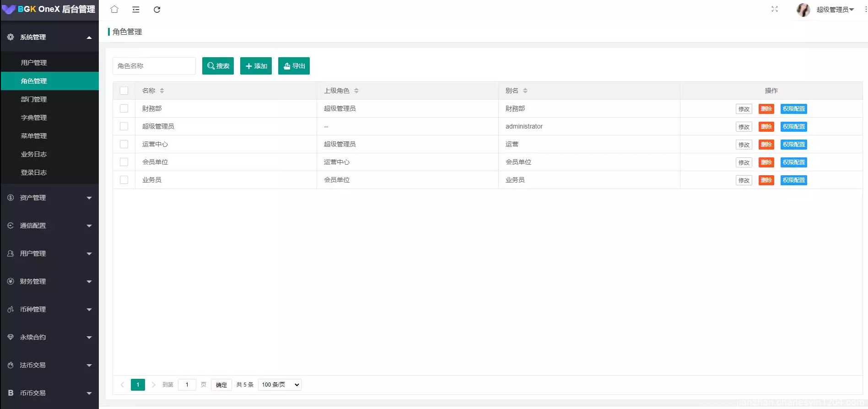This screenshot has width=868, height=409.
Task: Click the jump-to-page number field
Action: tap(187, 385)
